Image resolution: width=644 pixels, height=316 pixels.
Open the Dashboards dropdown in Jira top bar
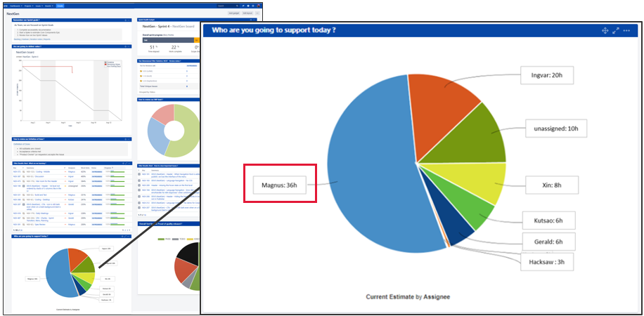tap(16, 6)
